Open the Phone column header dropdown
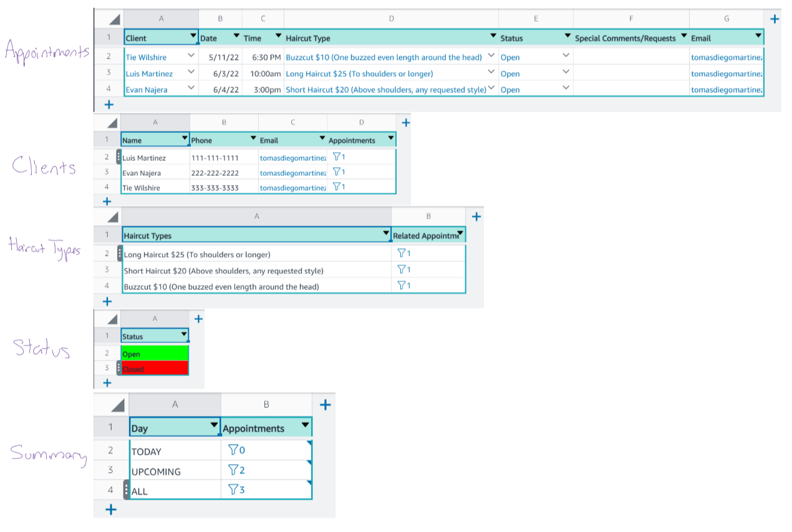This screenshot has height=532, width=792. coord(253,138)
